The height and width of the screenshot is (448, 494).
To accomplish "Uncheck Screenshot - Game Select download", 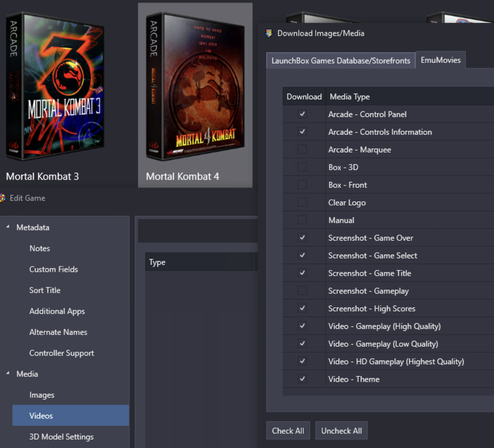I will (x=302, y=255).
